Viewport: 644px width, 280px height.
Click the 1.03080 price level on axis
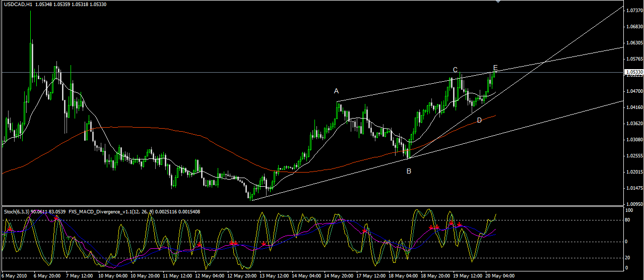tap(634, 139)
